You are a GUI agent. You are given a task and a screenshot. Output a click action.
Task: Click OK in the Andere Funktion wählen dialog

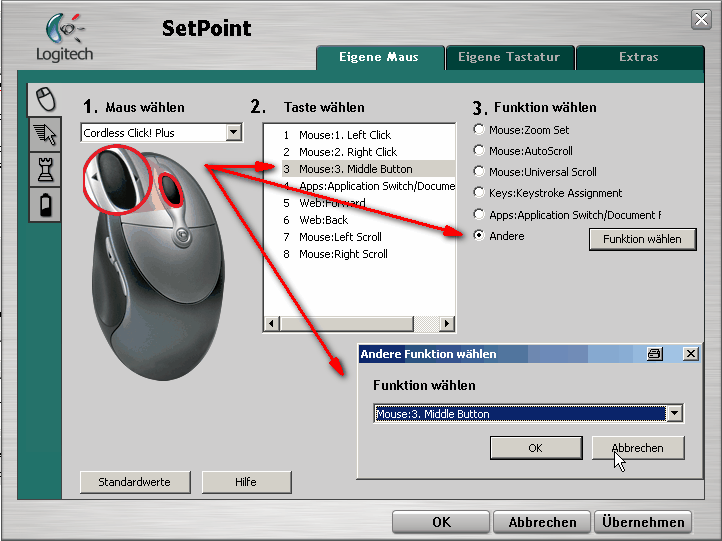[536, 448]
